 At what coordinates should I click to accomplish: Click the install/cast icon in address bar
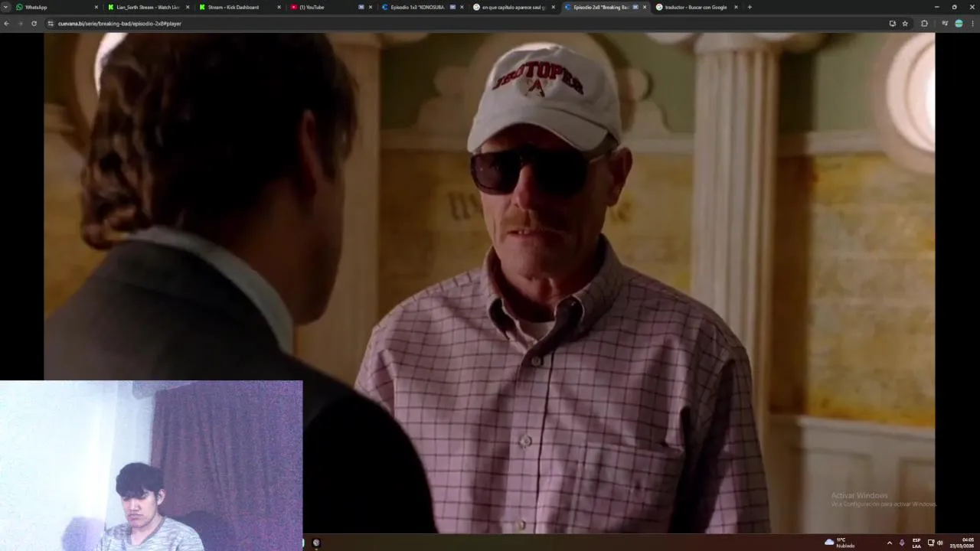pyautogui.click(x=892, y=24)
